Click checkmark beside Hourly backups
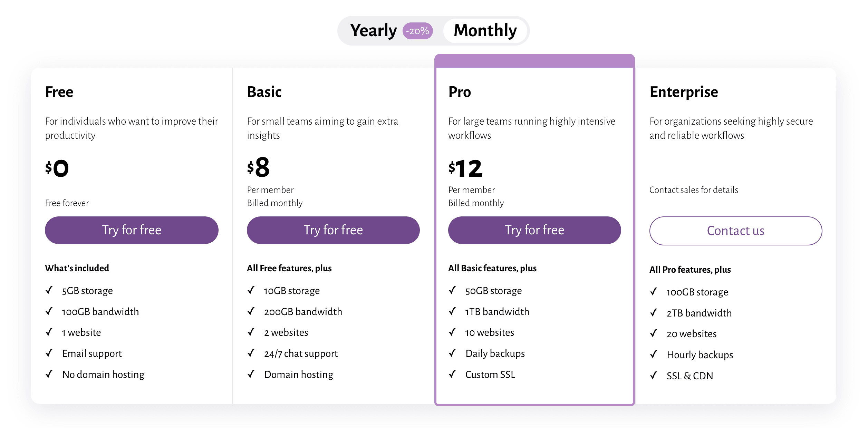The width and height of the screenshot is (868, 428). pyautogui.click(x=654, y=354)
